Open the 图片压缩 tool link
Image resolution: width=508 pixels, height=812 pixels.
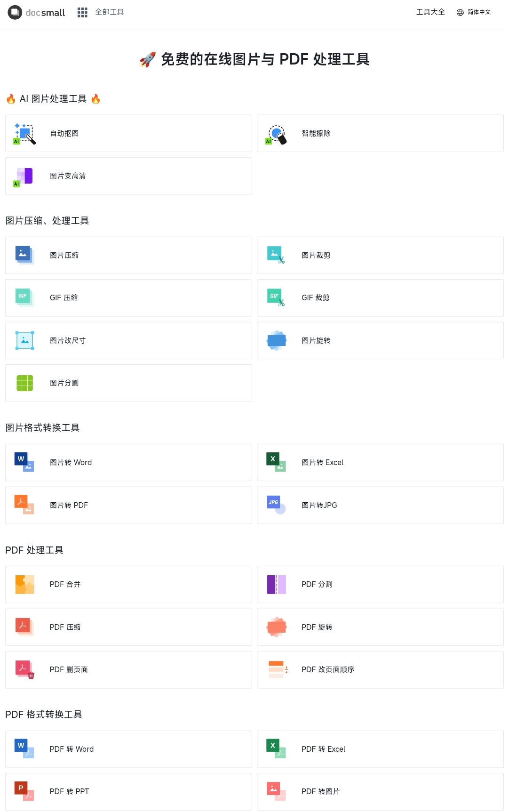pyautogui.click(x=128, y=255)
